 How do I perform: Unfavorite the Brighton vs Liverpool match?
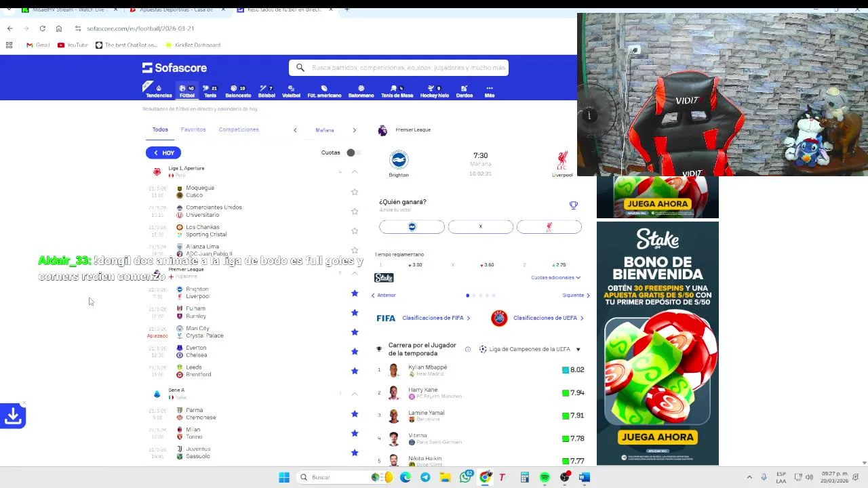point(355,293)
